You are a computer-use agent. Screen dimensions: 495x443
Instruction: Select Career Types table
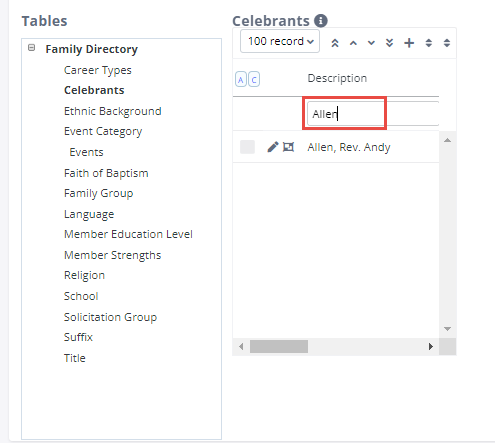(x=98, y=70)
